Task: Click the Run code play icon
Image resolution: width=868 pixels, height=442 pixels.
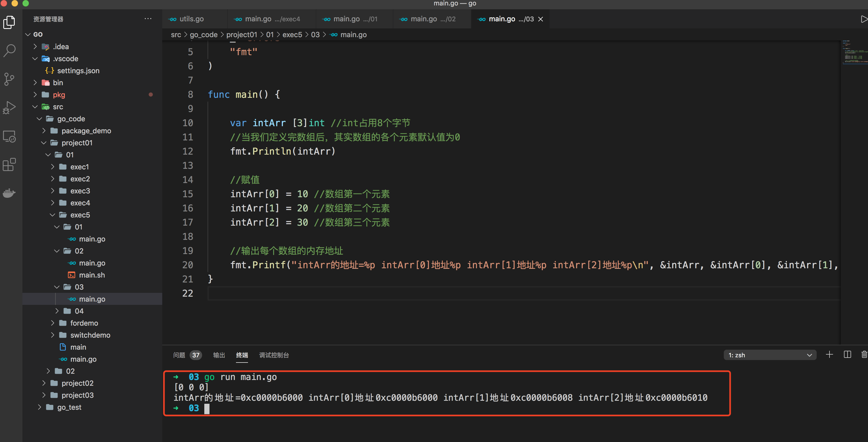Action: [x=863, y=19]
